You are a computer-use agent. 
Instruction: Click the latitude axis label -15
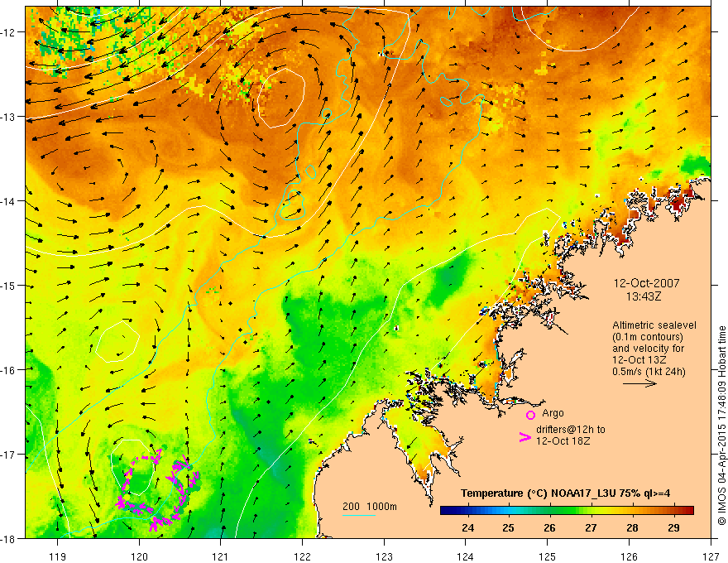tap(8, 286)
